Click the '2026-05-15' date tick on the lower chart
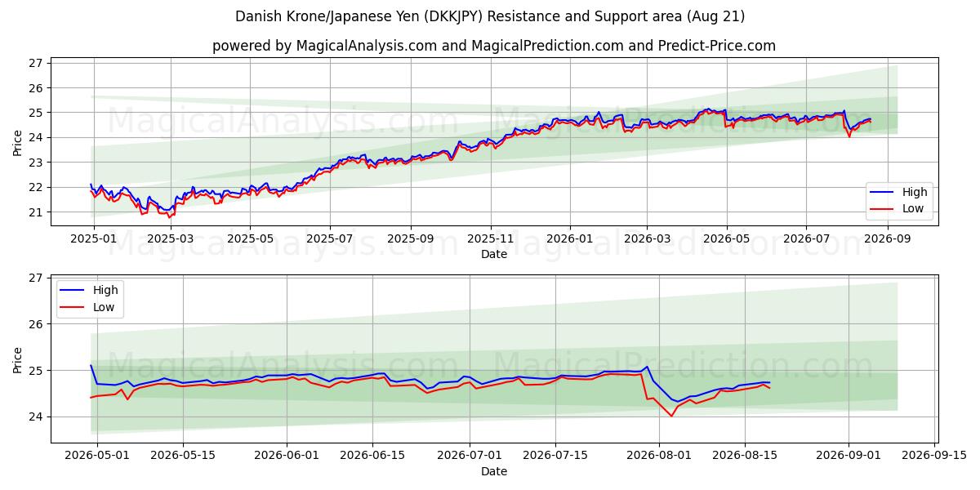This screenshot has height=490, width=980. click(183, 456)
